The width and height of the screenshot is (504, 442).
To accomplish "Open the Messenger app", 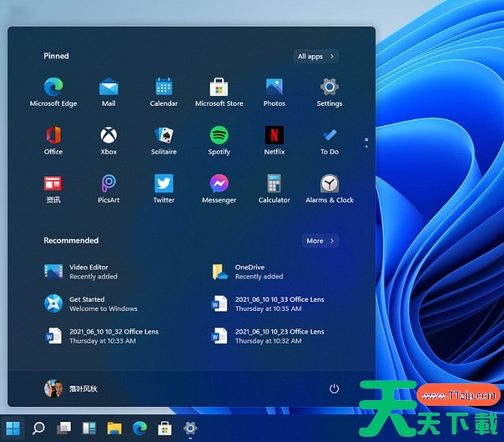I will tap(219, 189).
